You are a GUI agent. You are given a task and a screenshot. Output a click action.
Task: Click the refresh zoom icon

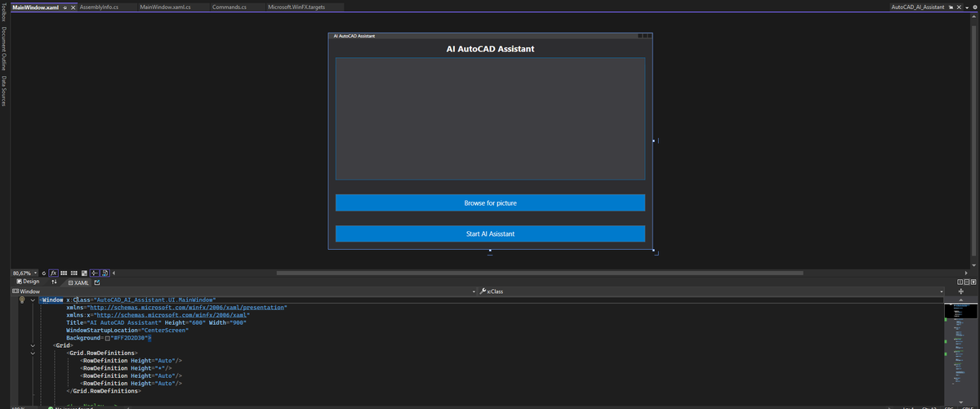[x=44, y=273]
